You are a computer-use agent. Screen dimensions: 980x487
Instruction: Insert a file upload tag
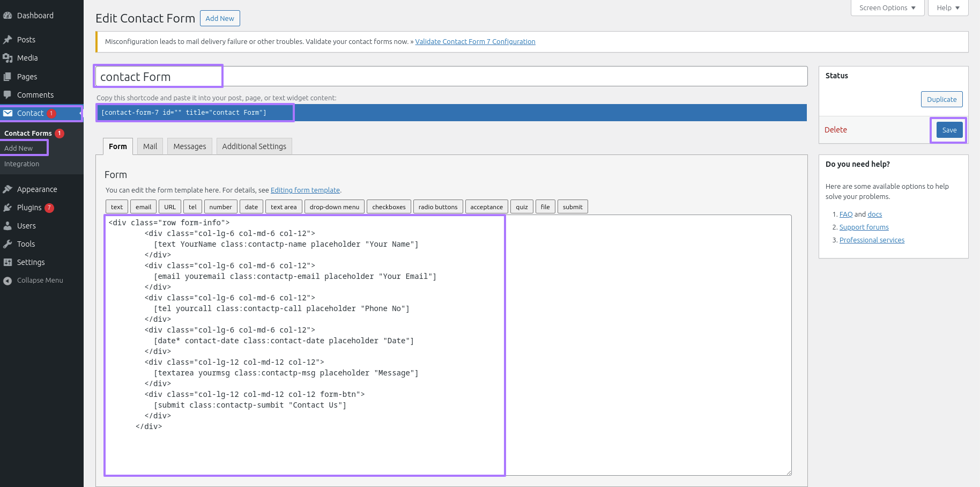tap(545, 207)
